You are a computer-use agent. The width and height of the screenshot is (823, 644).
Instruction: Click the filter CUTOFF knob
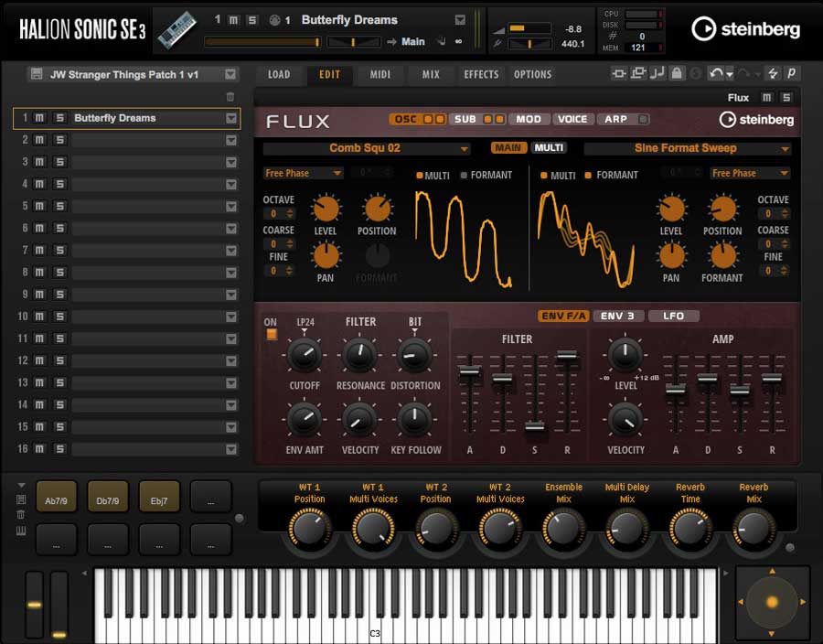(305, 355)
